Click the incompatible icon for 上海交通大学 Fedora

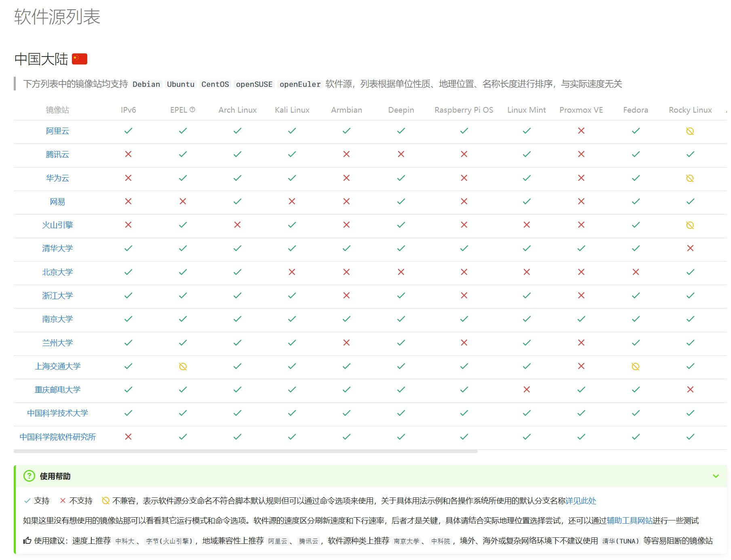636,367
